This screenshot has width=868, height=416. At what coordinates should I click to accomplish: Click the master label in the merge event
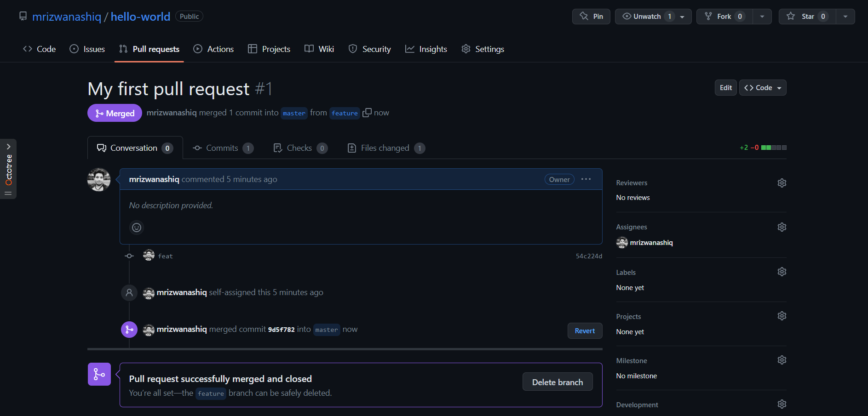pos(327,330)
